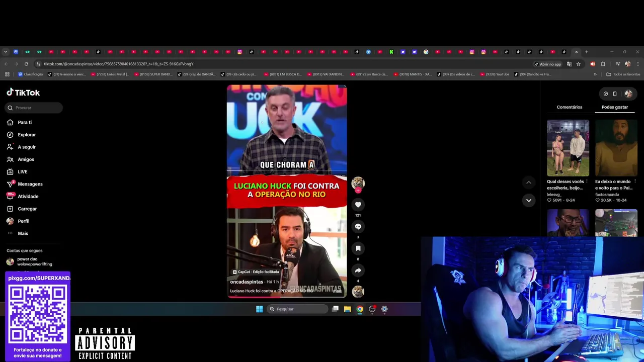Viewport: 644px width, 362px height.
Task: Show hidden bookmarks overflow chevron
Action: coord(595,74)
